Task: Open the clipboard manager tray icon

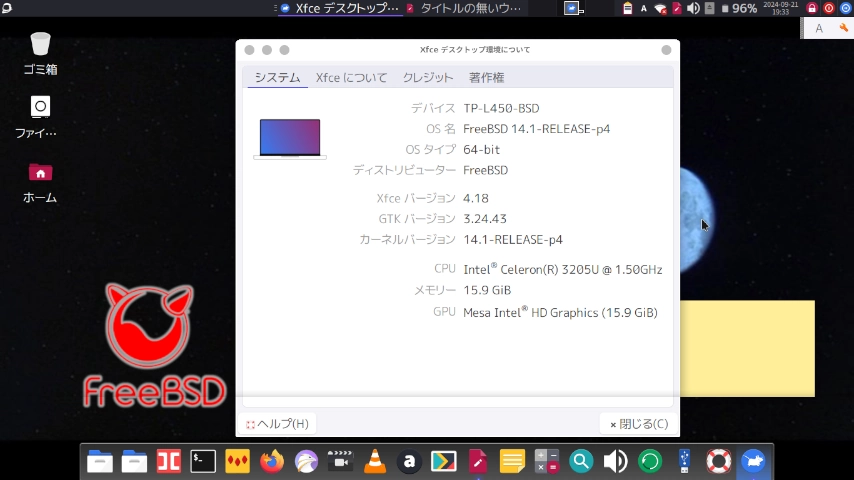Action: (x=627, y=8)
